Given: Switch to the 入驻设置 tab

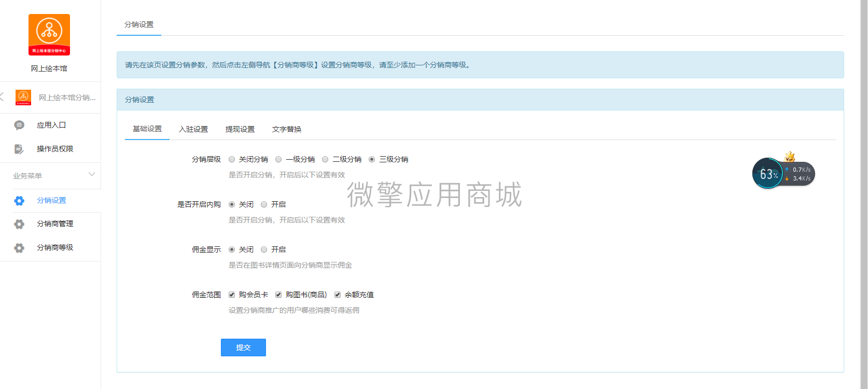Looking at the screenshot, I should coord(193,129).
